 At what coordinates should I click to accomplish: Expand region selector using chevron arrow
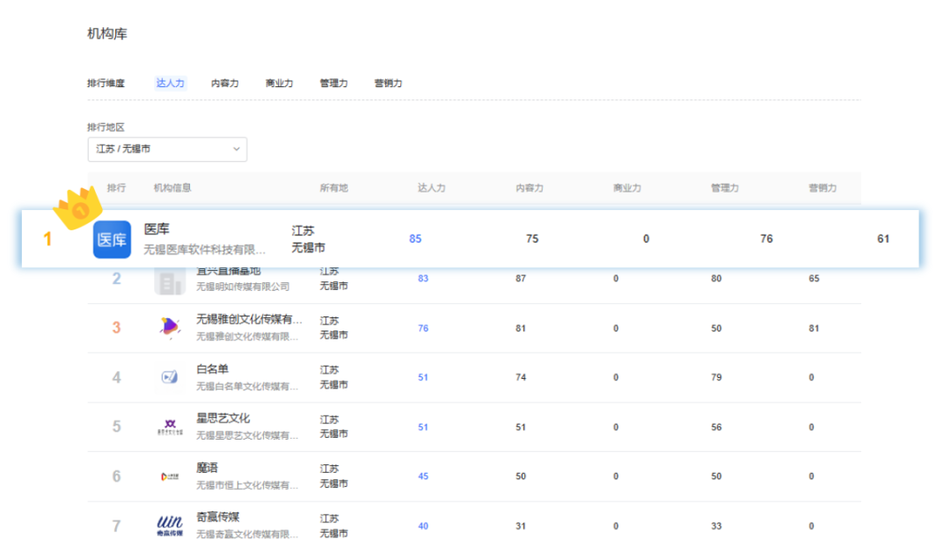point(236,149)
